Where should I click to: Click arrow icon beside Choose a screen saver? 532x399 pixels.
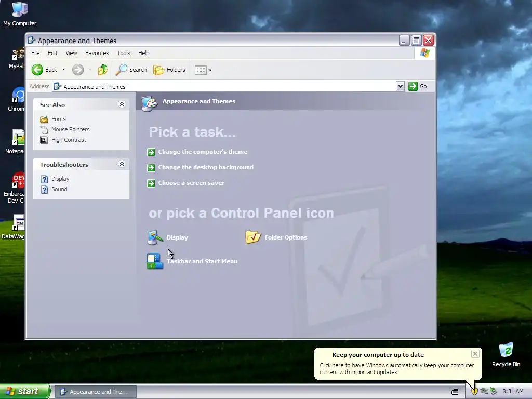pyautogui.click(x=151, y=183)
